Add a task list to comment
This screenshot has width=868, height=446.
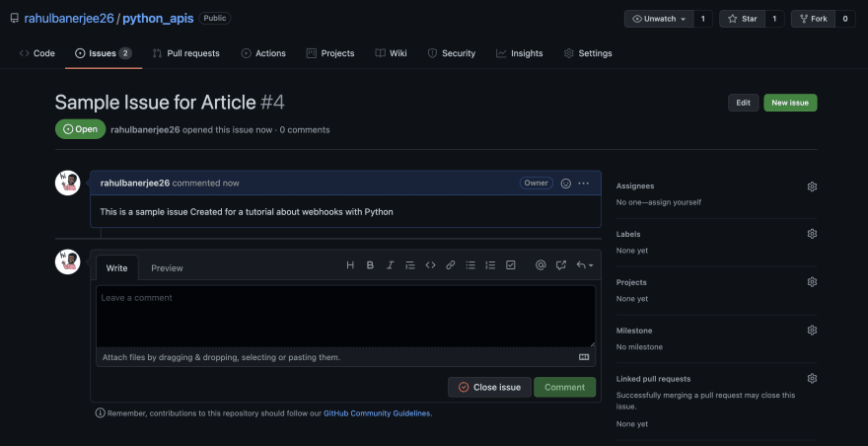pos(510,265)
